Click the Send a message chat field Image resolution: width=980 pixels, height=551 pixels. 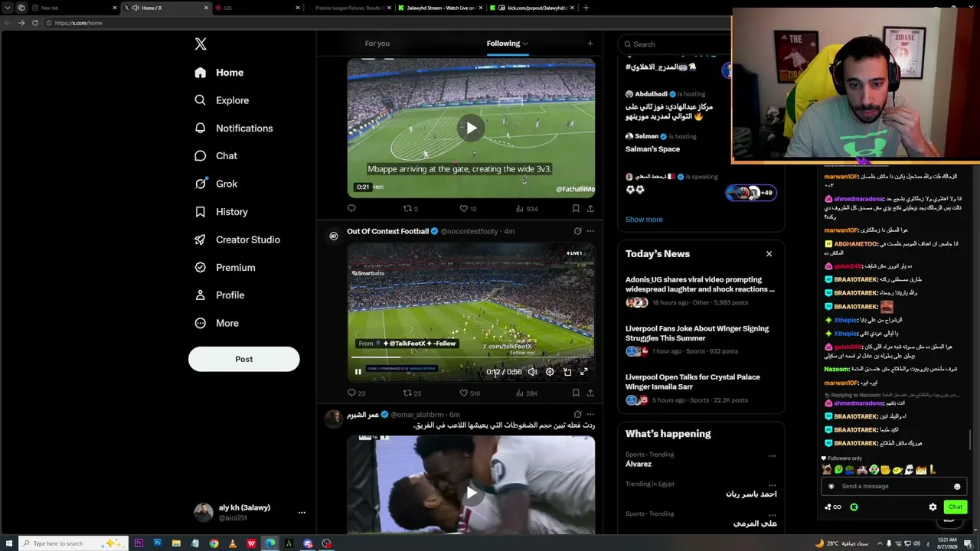[893, 486]
